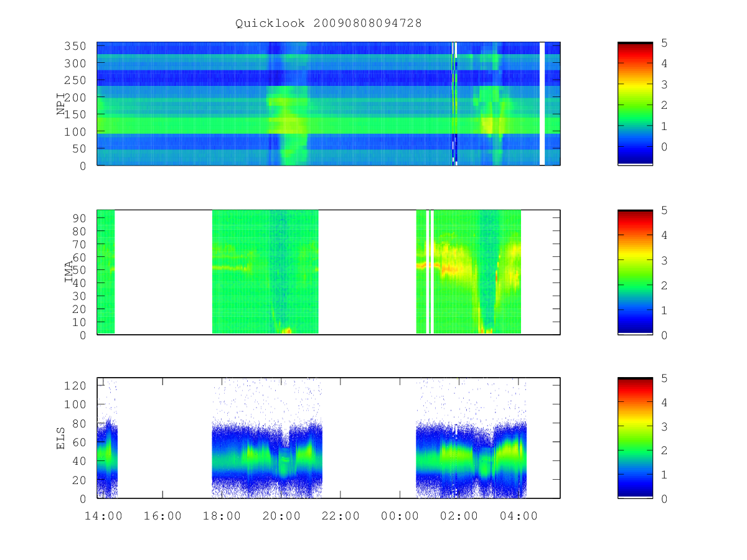Click the NPI spectrogram plot area
The width and height of the screenshot is (747, 560).
(x=329, y=103)
